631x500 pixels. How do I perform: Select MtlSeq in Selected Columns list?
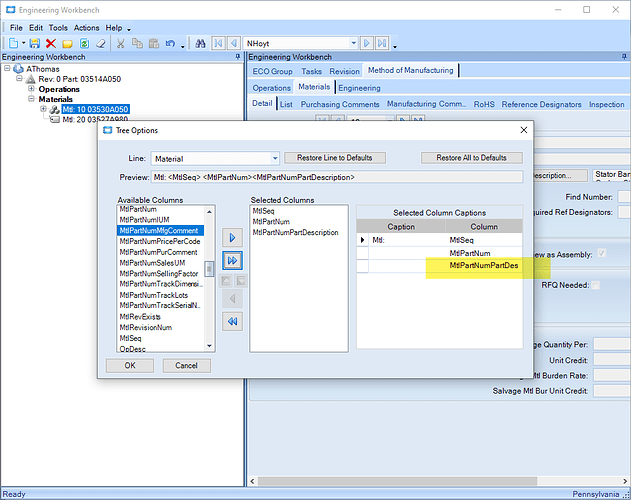[x=264, y=211]
